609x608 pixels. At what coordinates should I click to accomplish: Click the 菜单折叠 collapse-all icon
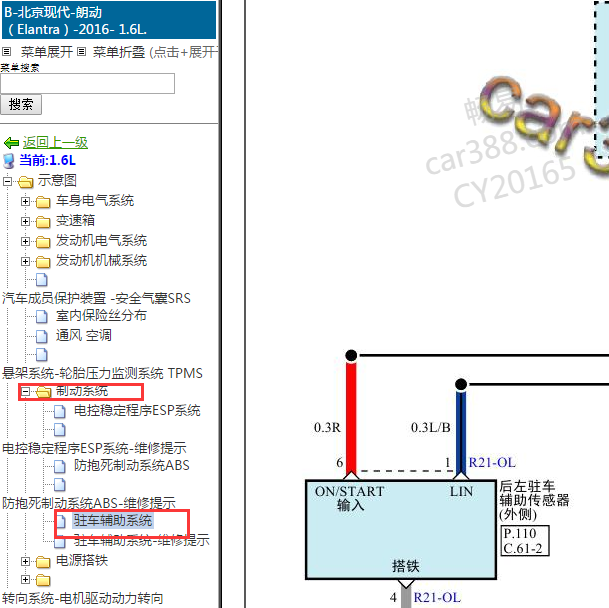pos(81,51)
